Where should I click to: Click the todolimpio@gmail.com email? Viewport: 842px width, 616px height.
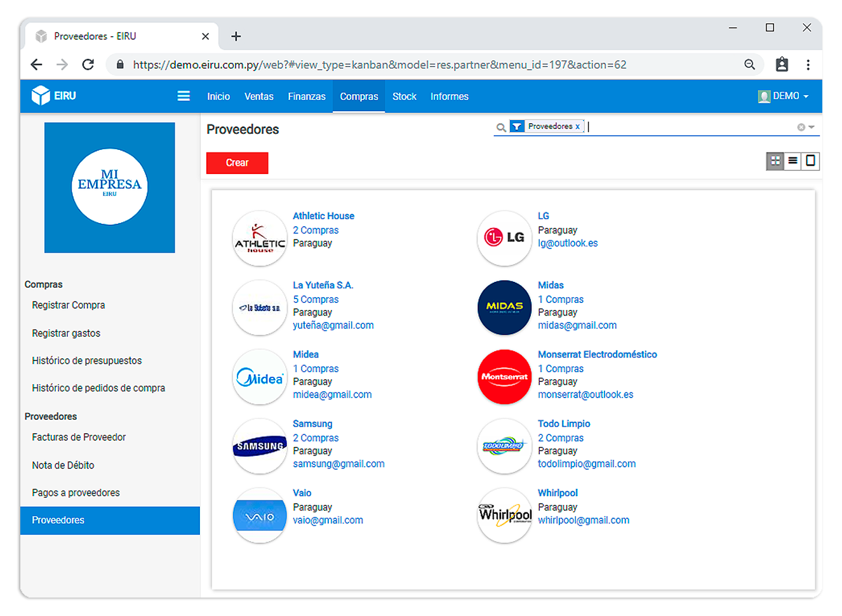click(x=587, y=464)
